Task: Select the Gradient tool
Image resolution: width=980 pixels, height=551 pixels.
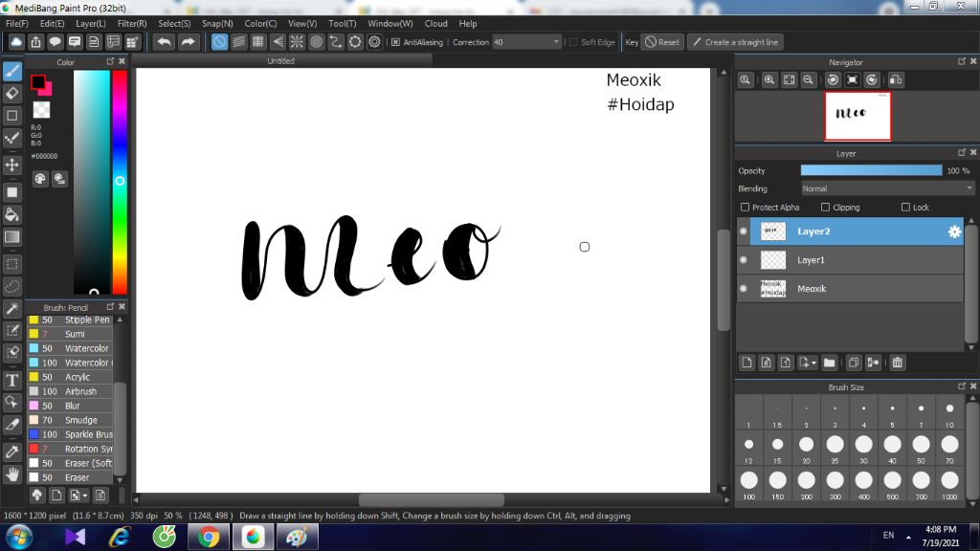Action: click(x=11, y=237)
